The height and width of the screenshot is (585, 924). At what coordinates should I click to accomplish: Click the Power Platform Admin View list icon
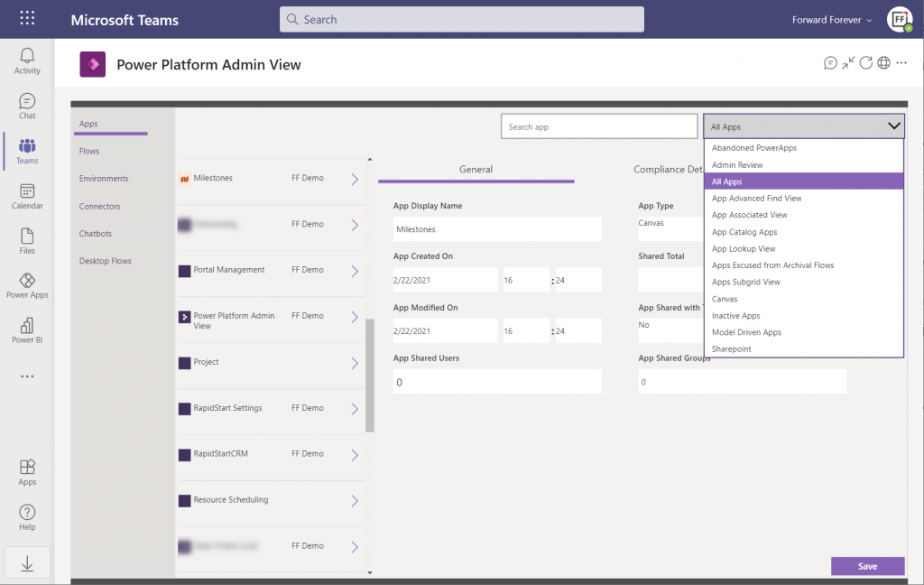(184, 317)
